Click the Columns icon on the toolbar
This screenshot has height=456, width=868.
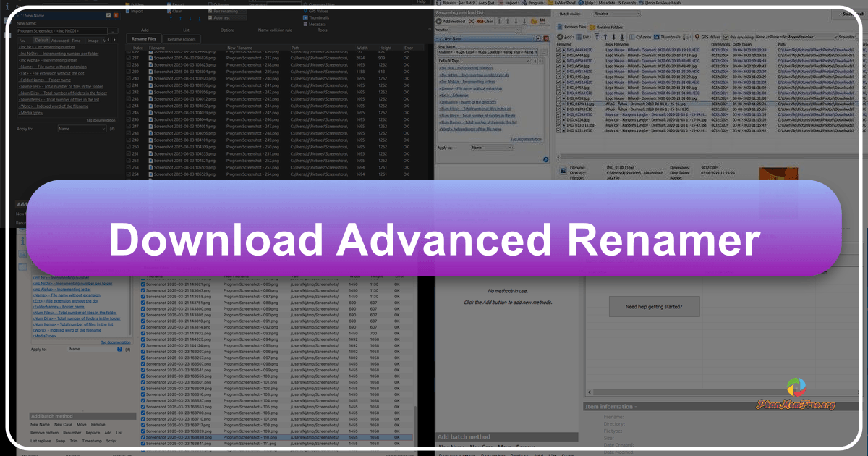point(632,37)
